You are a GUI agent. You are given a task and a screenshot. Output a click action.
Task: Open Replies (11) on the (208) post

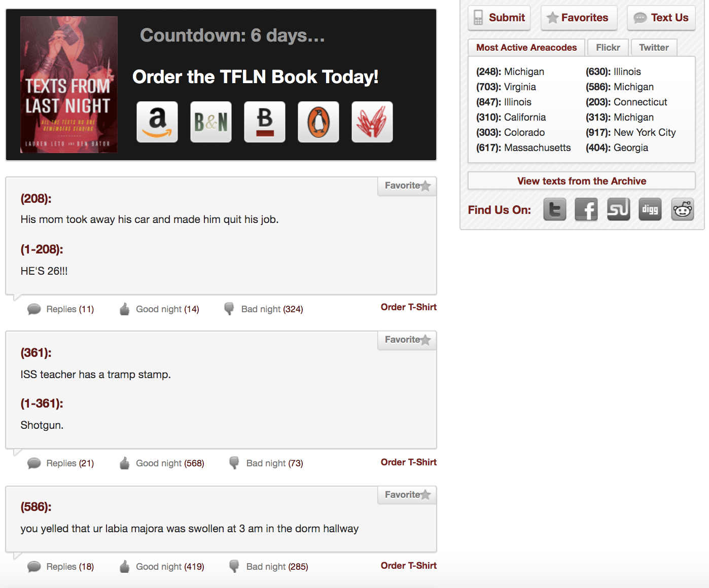coord(61,309)
